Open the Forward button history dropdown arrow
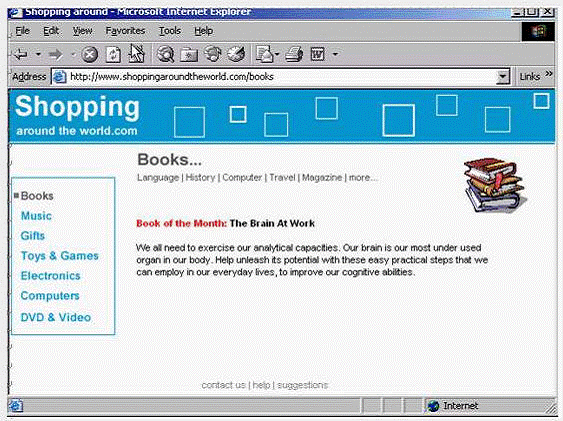563x421 pixels. click(73, 55)
